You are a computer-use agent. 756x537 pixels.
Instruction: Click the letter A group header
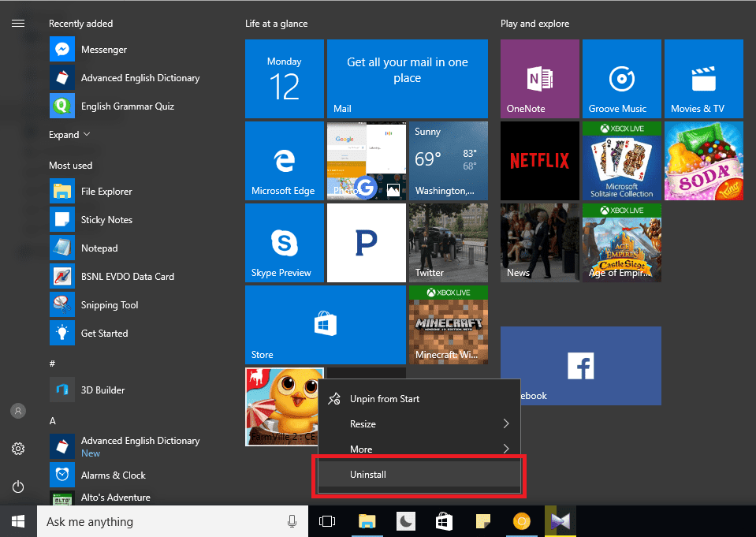point(53,421)
